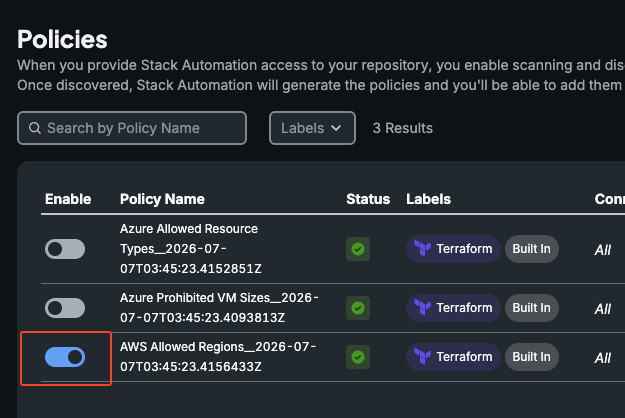Open the AWS Allowed Regions policy name
The height and width of the screenshot is (418, 625).
[218, 357]
